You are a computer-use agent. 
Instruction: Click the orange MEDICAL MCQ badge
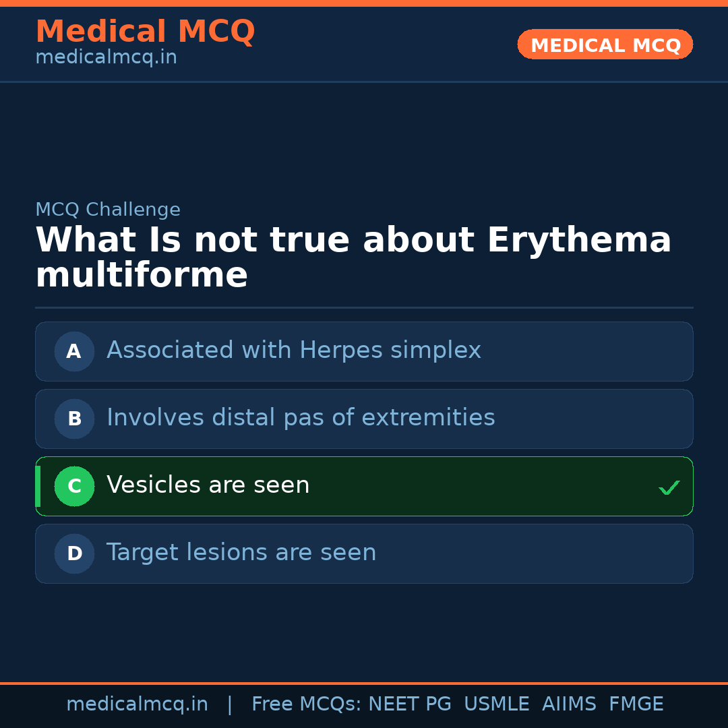[x=605, y=44]
